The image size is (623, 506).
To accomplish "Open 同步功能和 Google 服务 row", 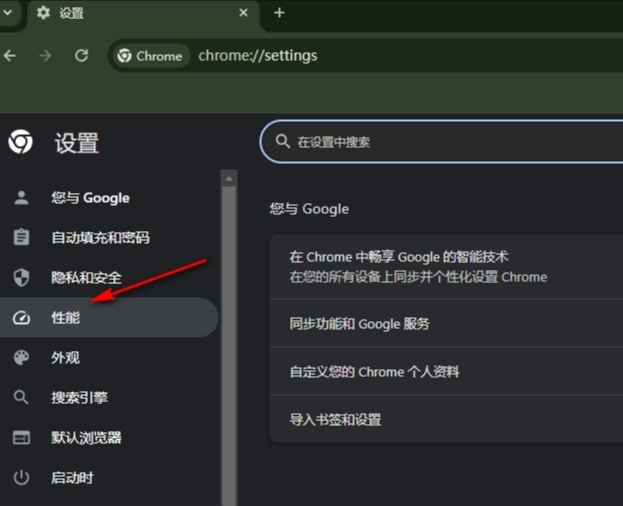I will [x=446, y=323].
